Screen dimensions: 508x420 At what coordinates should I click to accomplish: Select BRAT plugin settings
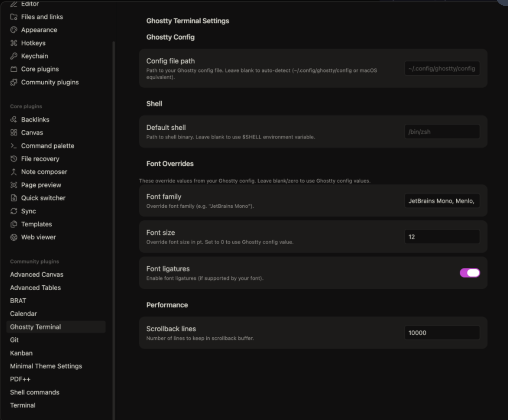(x=56, y=301)
